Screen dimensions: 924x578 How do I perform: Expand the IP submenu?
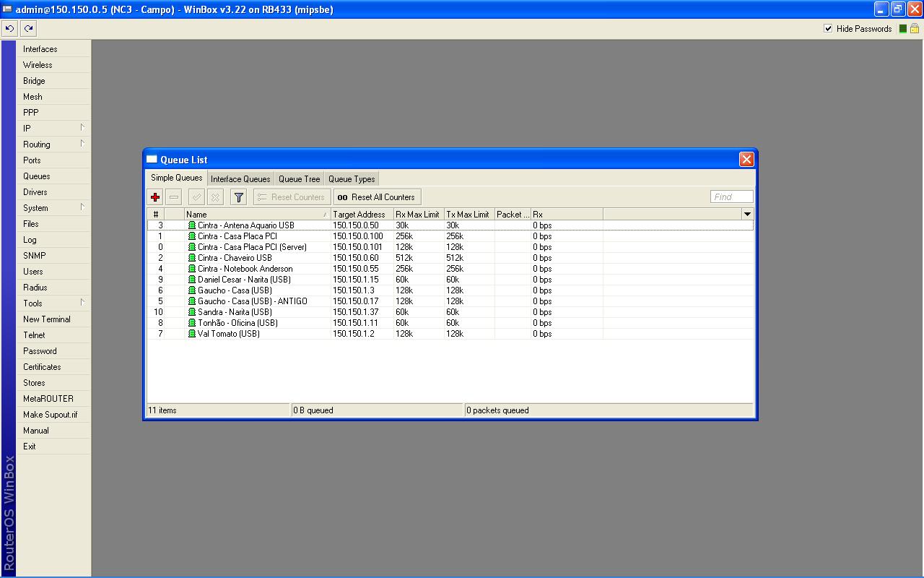pos(82,128)
